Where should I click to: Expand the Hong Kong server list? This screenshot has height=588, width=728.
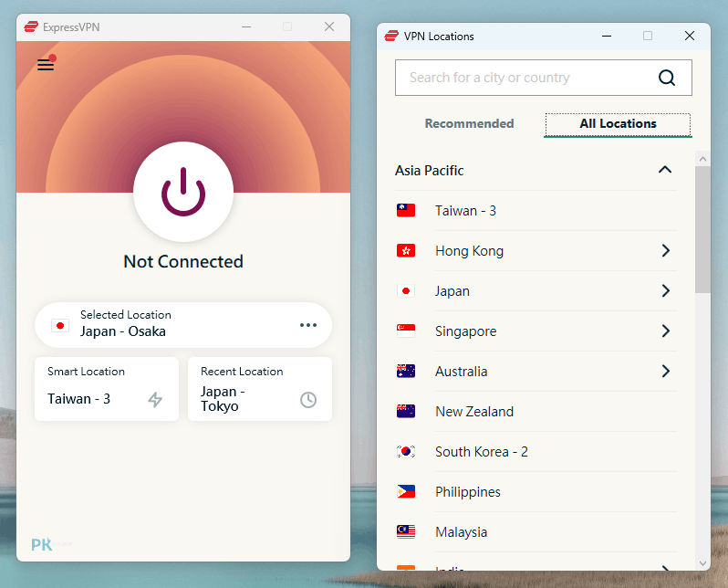click(x=666, y=250)
